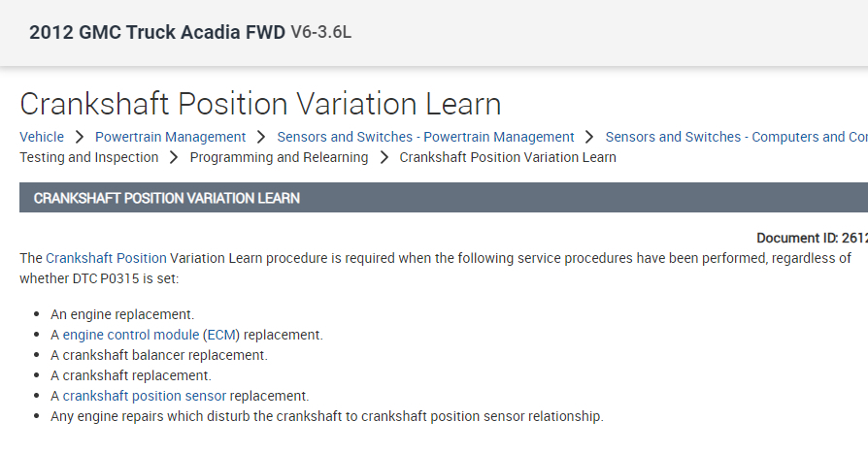Screen dimensions: 868x453
Task: Click the gray CRANKSHAFT POSITION VARIATION LEARN section header
Action: point(166,198)
